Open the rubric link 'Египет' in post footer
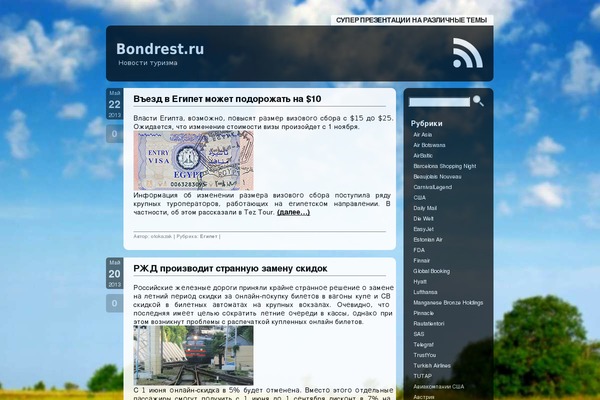The width and height of the screenshot is (600, 400). [209, 237]
